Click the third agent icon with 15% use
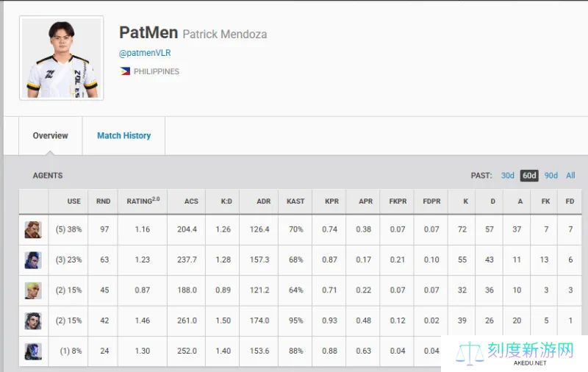Image resolution: width=588 pixels, height=372 pixels. (x=33, y=290)
